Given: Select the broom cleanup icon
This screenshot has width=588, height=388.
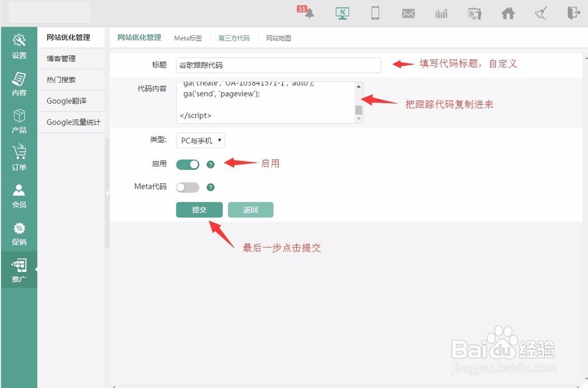Looking at the screenshot, I should [541, 12].
